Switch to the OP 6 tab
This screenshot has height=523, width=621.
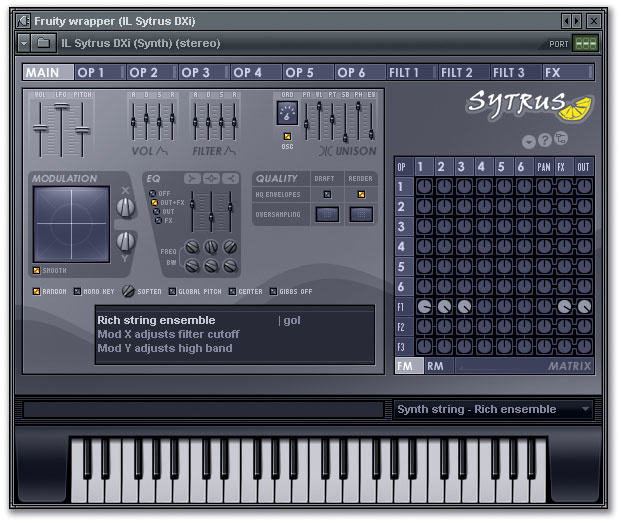pyautogui.click(x=360, y=72)
